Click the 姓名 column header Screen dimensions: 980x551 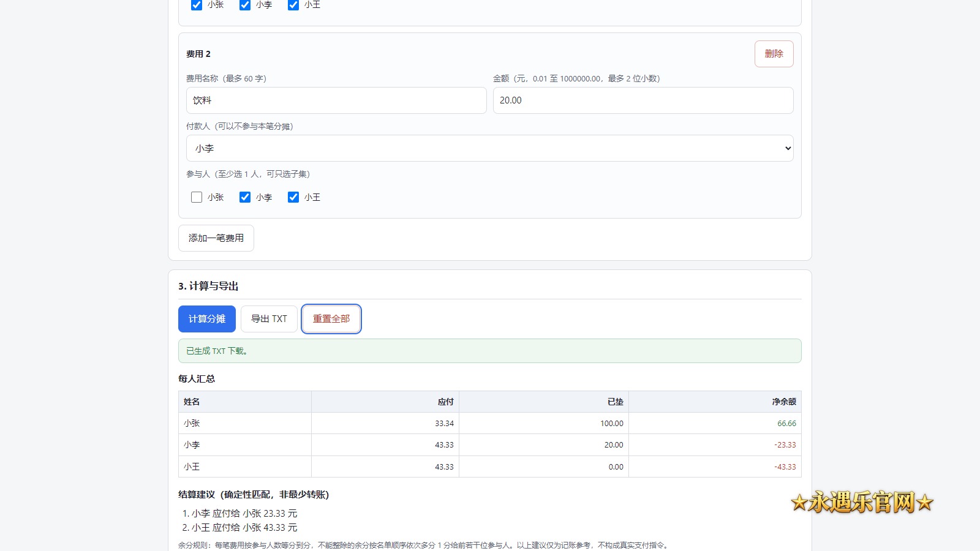tap(245, 402)
